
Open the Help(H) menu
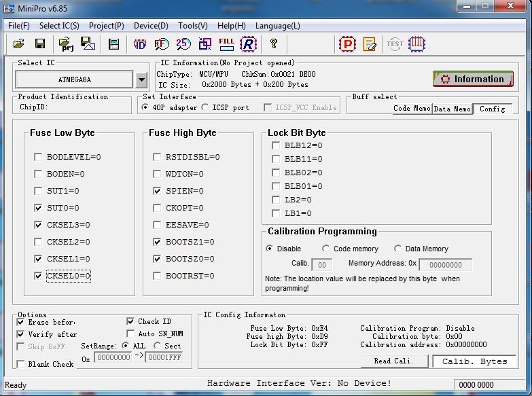point(232,26)
